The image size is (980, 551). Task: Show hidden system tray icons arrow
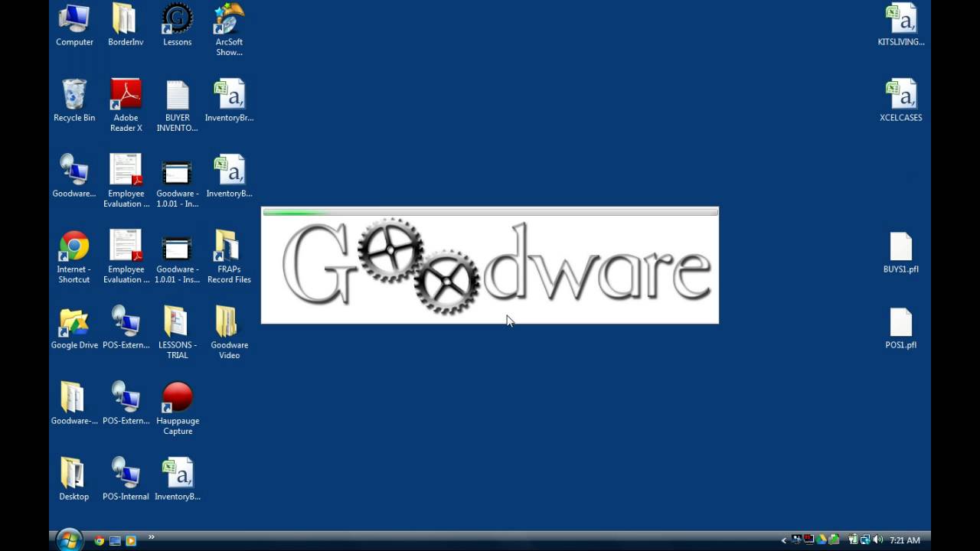point(784,540)
